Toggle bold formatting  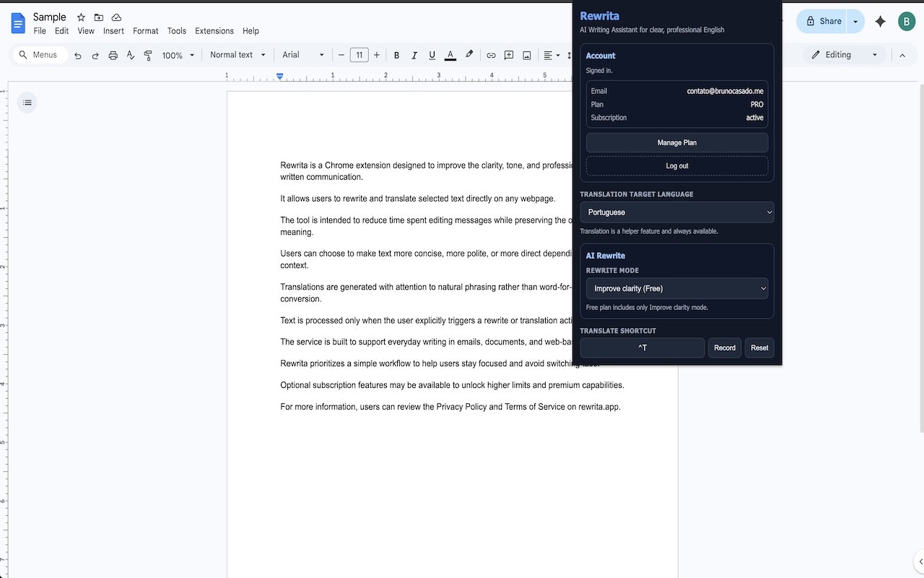point(396,55)
